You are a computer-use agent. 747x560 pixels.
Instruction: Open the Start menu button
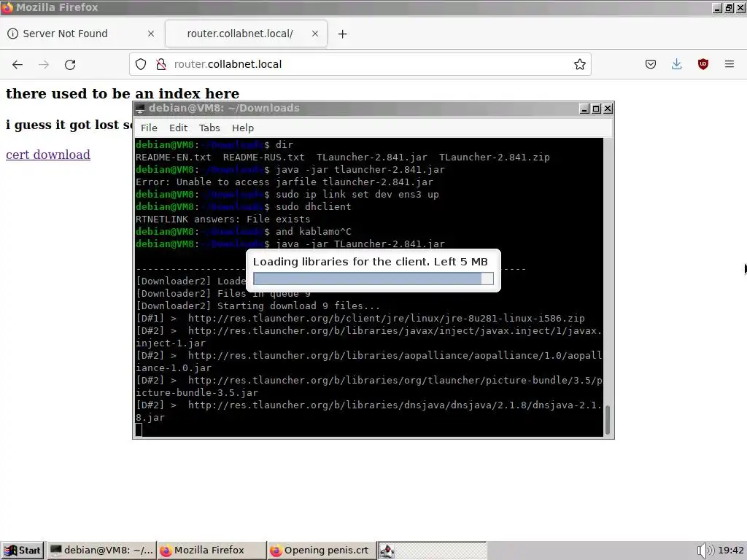tap(23, 551)
